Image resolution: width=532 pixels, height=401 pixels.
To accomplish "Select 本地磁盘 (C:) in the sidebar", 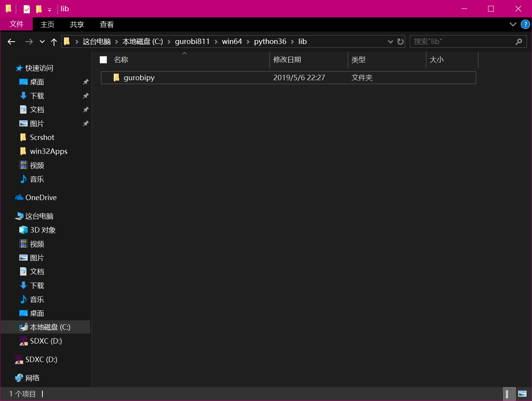I will pyautogui.click(x=45, y=327).
